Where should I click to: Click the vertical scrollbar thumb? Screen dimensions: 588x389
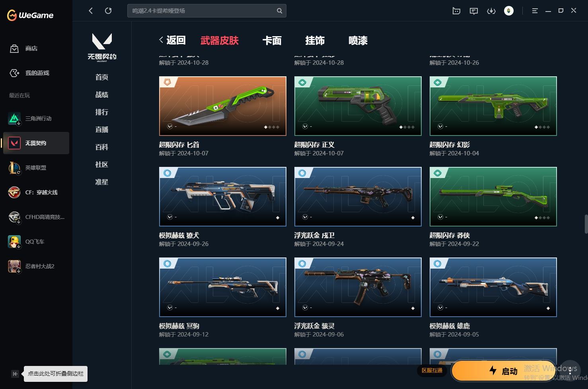pos(586,224)
